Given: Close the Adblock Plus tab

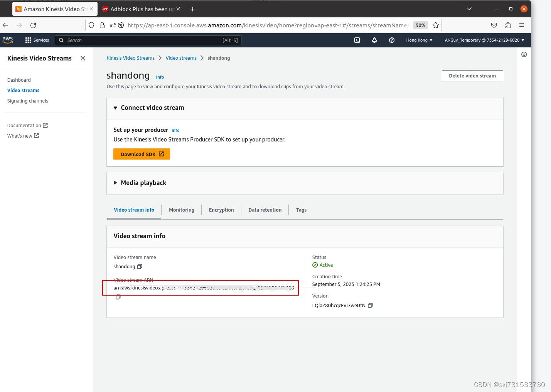Looking at the screenshot, I should point(178,9).
